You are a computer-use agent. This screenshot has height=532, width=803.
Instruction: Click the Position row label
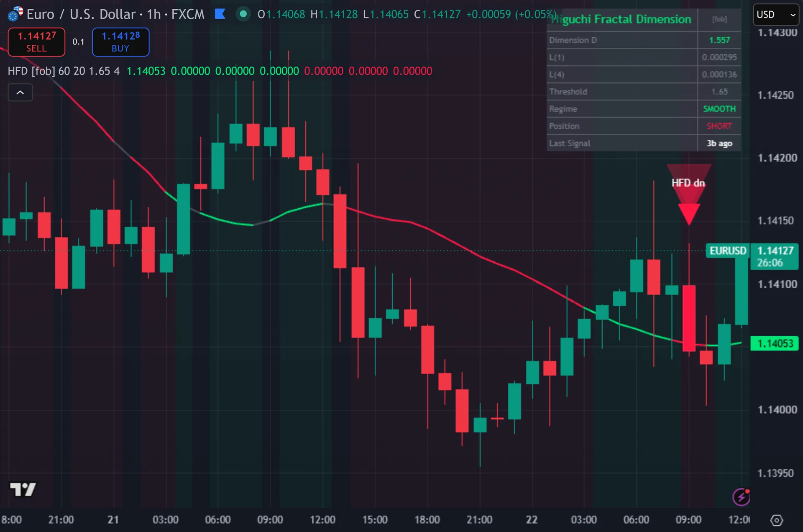click(564, 126)
